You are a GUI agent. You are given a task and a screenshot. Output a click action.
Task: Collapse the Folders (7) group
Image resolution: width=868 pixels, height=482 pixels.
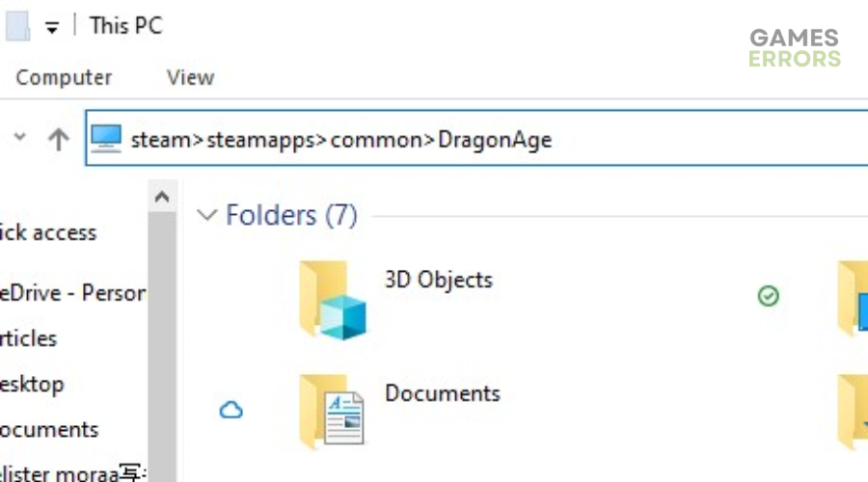click(207, 215)
